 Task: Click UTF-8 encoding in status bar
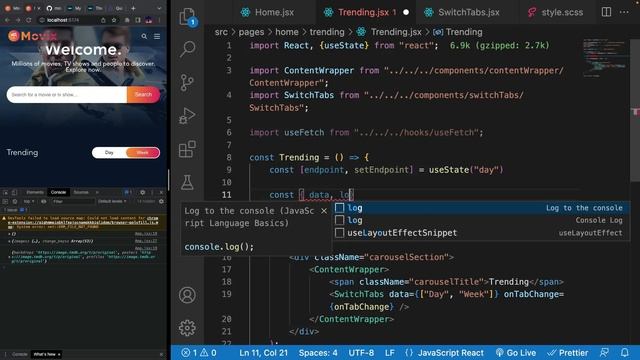coord(361,353)
